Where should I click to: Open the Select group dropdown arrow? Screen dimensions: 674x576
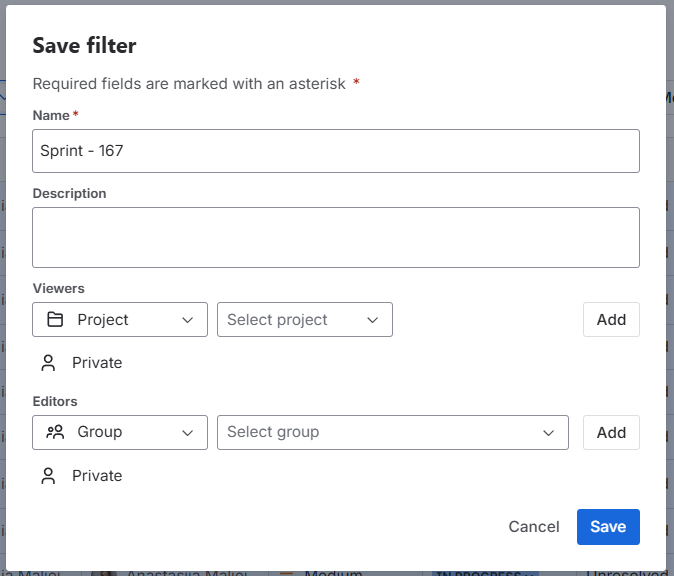pyautogui.click(x=548, y=432)
